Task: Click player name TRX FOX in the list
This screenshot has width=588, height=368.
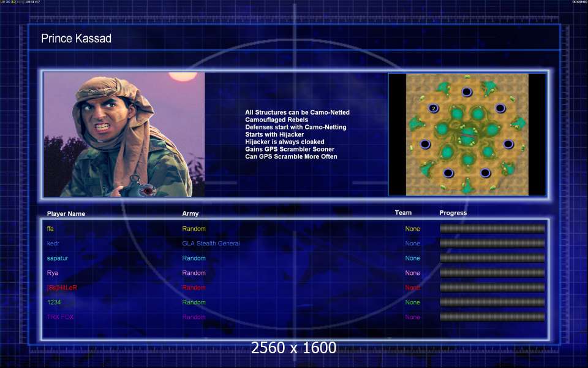Action: [x=60, y=317]
